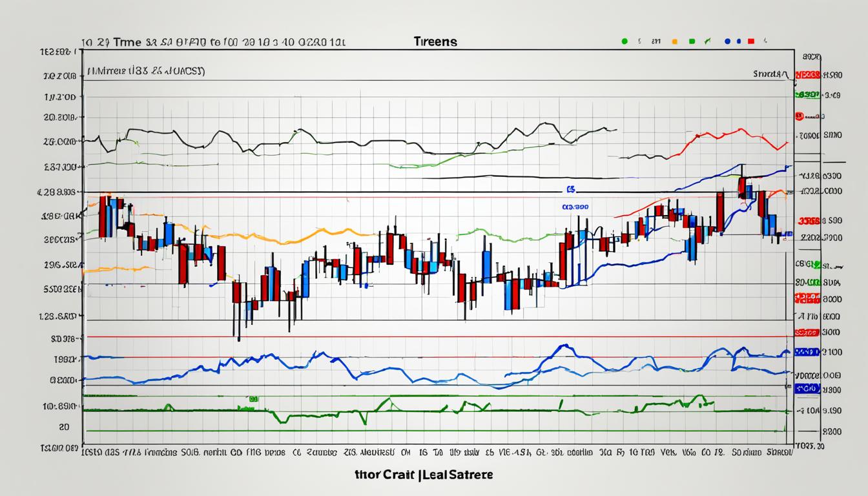
Task: Toggle the blue 2100 price tag visibility
Action: tap(807, 352)
